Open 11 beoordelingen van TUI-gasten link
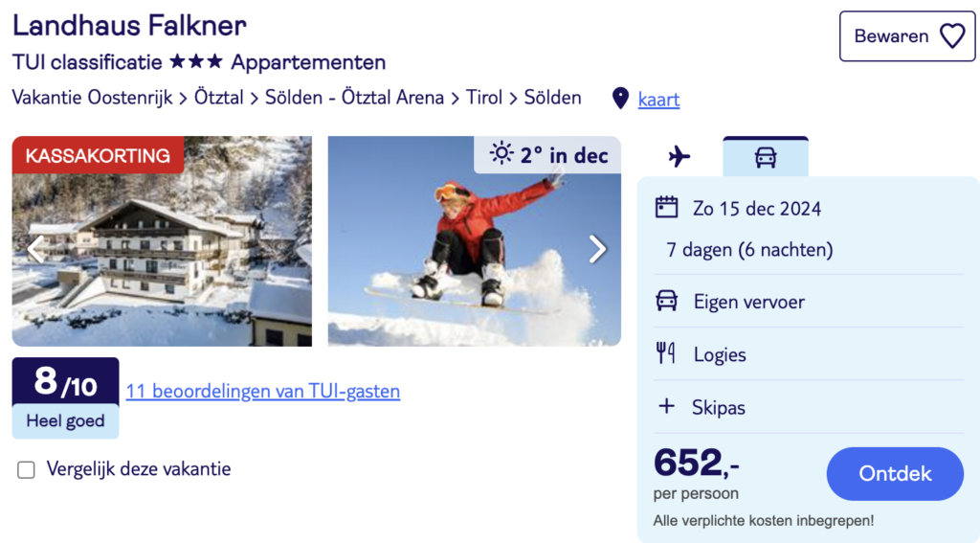980x543 pixels. click(x=263, y=391)
